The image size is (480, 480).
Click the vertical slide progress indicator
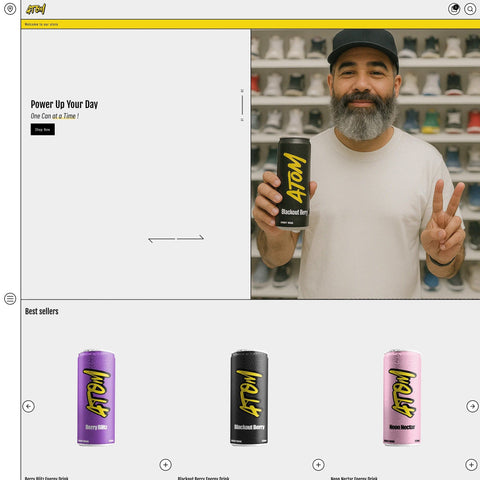242,105
